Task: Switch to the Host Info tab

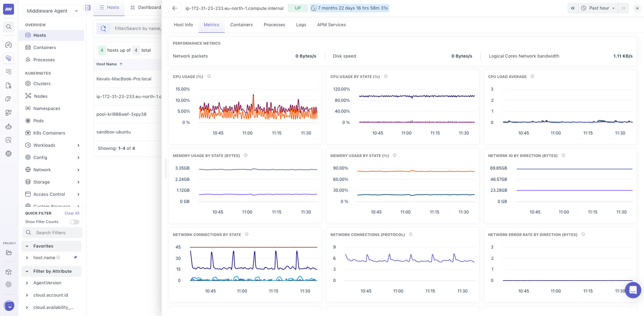Action: click(183, 25)
